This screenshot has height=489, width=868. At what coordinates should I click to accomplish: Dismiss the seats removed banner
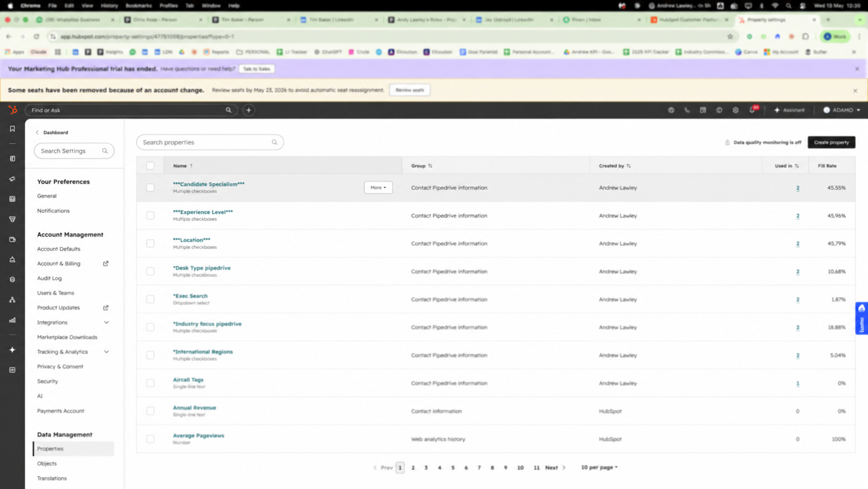tap(855, 90)
